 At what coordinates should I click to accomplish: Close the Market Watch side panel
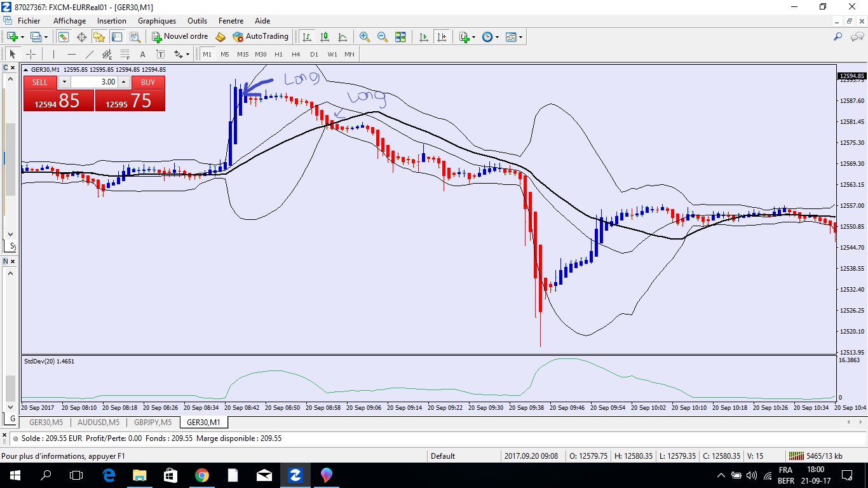pos(13,68)
